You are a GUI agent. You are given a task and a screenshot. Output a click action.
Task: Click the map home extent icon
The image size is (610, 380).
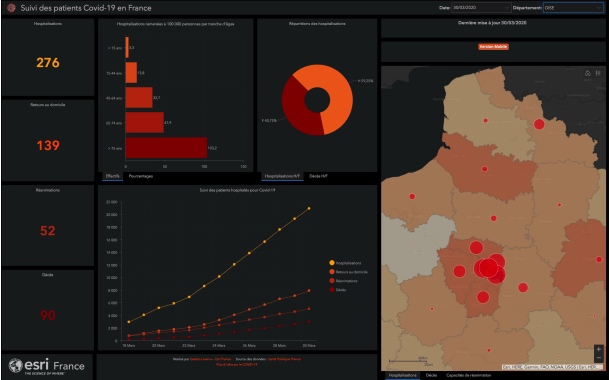(587, 73)
